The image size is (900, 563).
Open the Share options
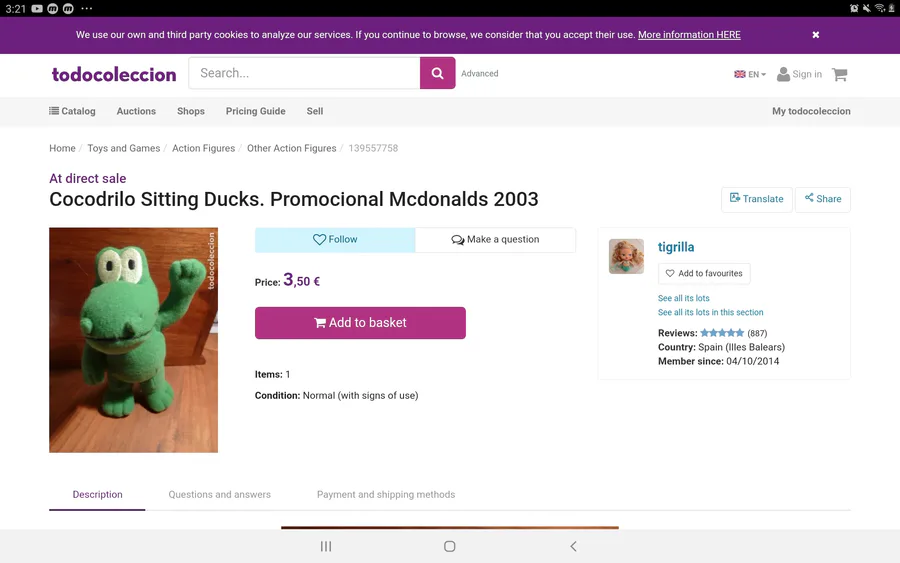point(822,199)
